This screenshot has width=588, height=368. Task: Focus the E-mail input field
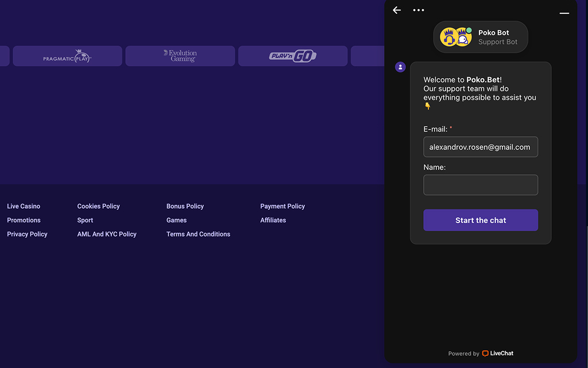[x=481, y=147]
